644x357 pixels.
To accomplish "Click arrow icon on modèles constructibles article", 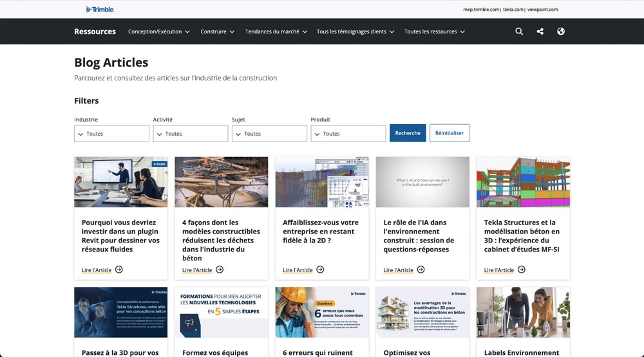I will 220,270.
